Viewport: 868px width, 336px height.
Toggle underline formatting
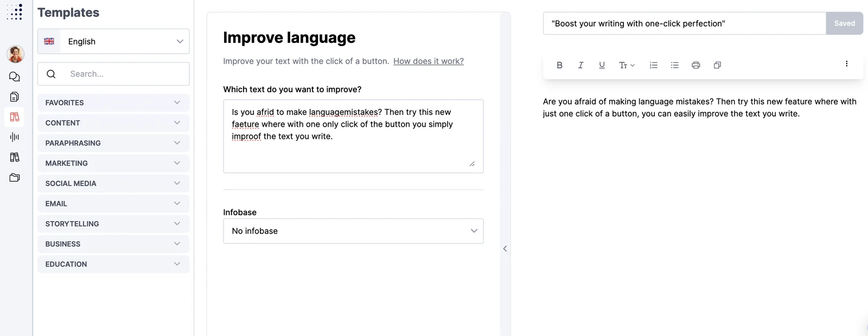pyautogui.click(x=602, y=65)
